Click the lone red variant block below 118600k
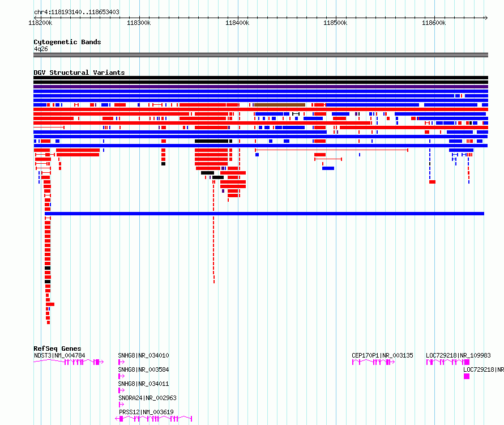 point(432,182)
